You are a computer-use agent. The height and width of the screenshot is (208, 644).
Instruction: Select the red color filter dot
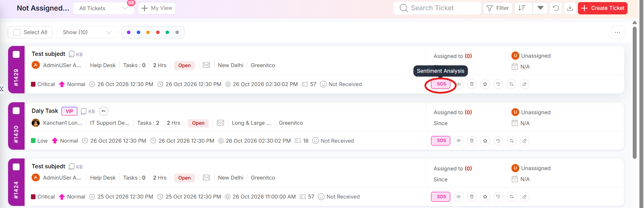click(x=158, y=32)
